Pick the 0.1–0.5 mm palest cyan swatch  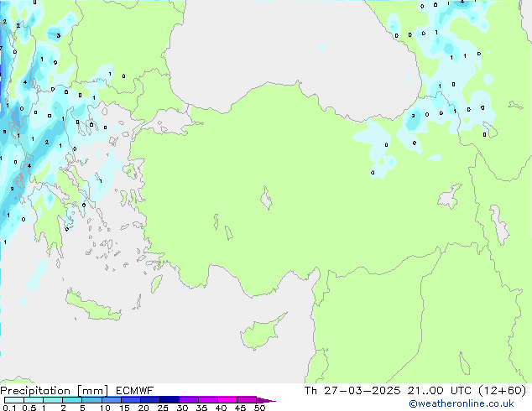tap(14, 400)
